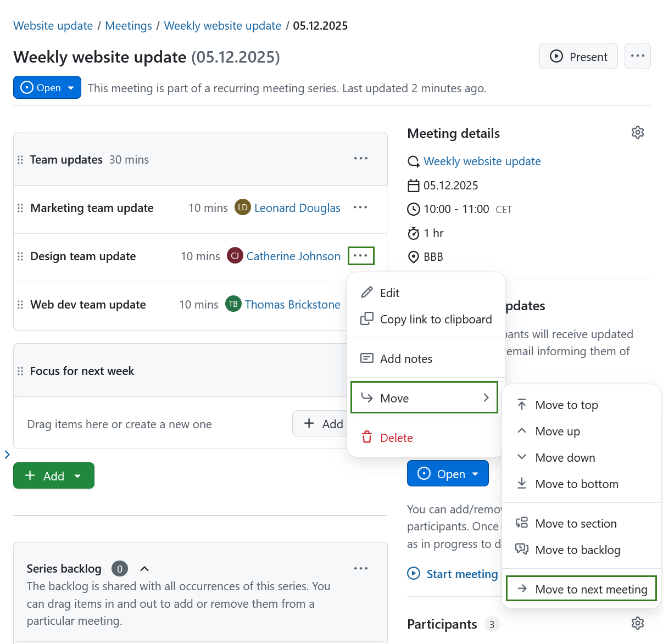Open the Add button dropdown arrow
The image size is (663, 644).
[x=77, y=475]
